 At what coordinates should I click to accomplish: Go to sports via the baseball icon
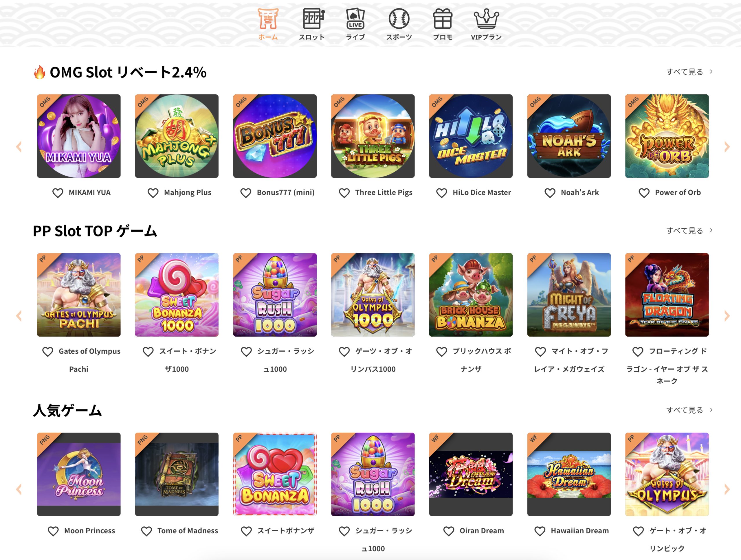tap(399, 19)
